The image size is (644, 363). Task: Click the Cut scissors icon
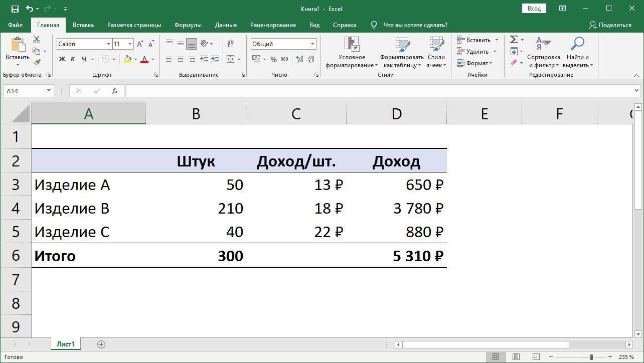click(37, 40)
